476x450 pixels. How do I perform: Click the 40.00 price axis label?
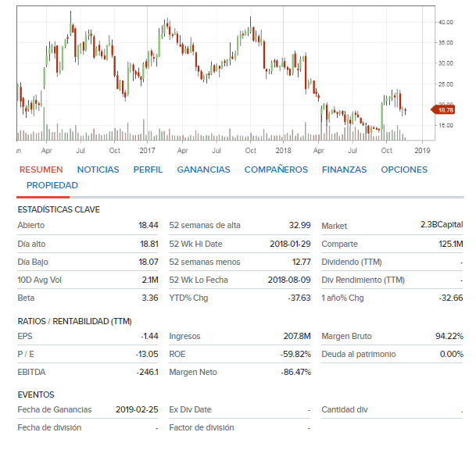click(x=446, y=22)
